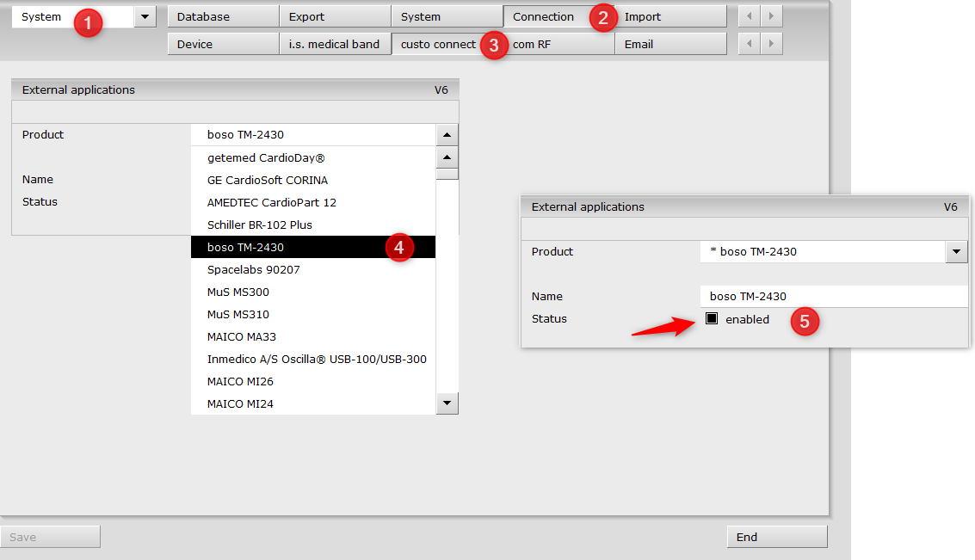Open the System dropdown arrow
The height and width of the screenshot is (560, 975).
(145, 17)
